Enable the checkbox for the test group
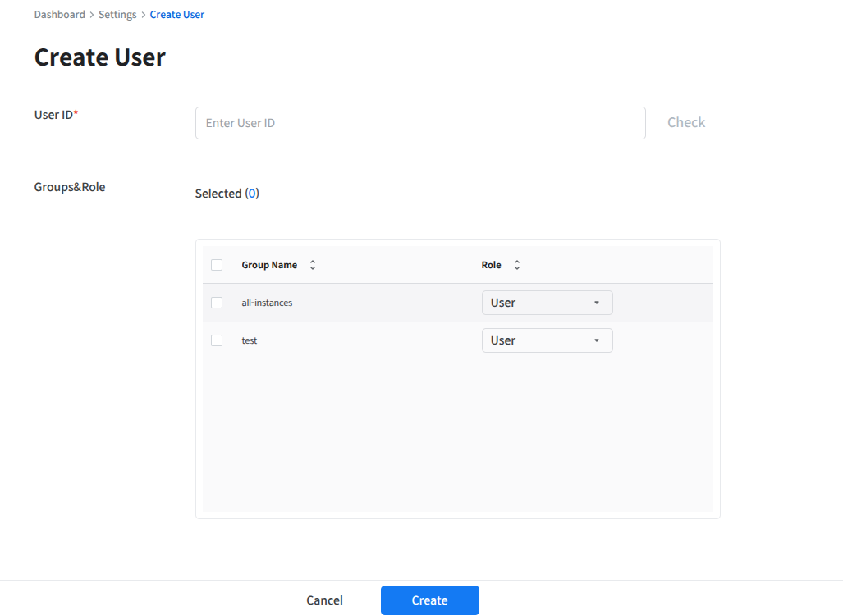Viewport: 843px width, 616px height. 217,340
